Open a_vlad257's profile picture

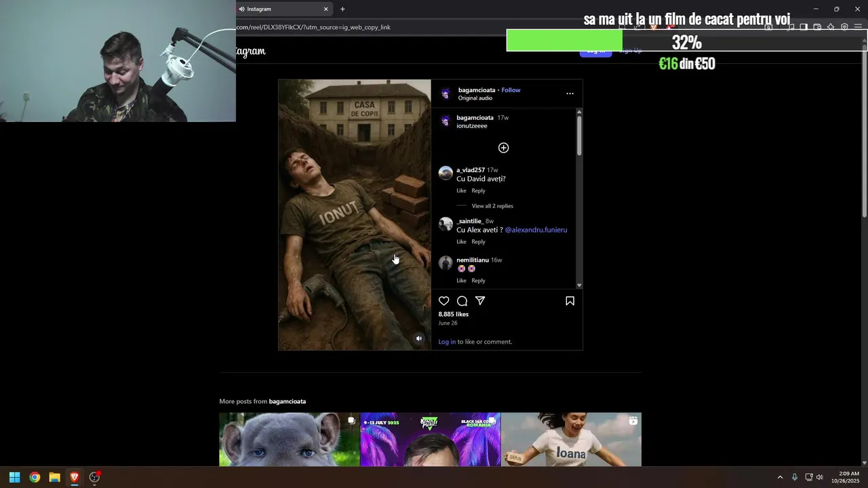(446, 173)
